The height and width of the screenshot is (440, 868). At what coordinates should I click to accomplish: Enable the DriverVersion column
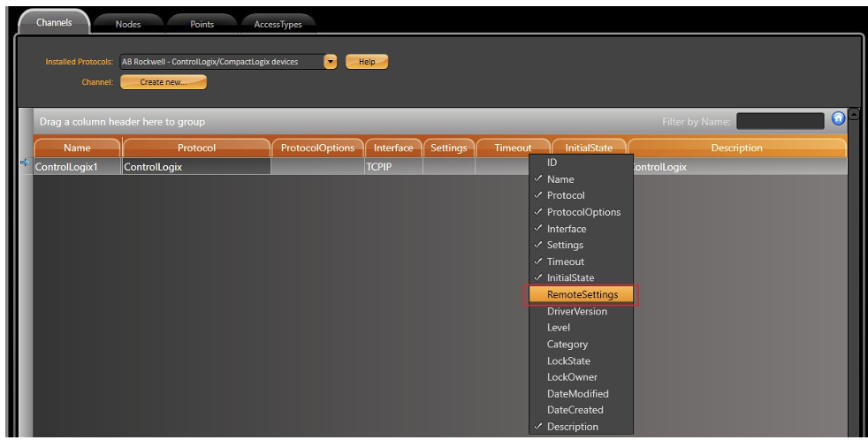click(x=581, y=311)
